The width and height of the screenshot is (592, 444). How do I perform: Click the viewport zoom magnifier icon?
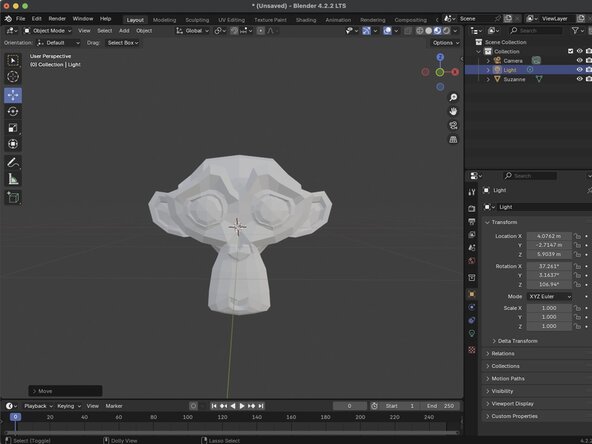453,97
